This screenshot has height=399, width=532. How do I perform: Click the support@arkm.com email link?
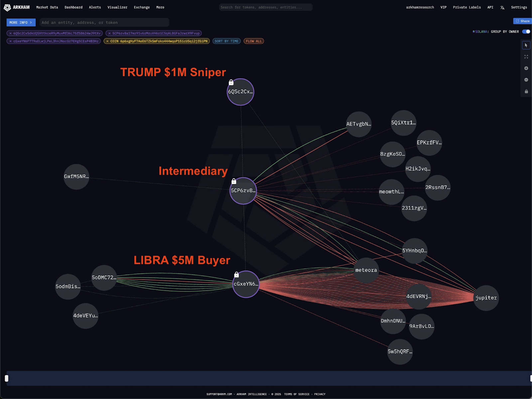(x=219, y=394)
